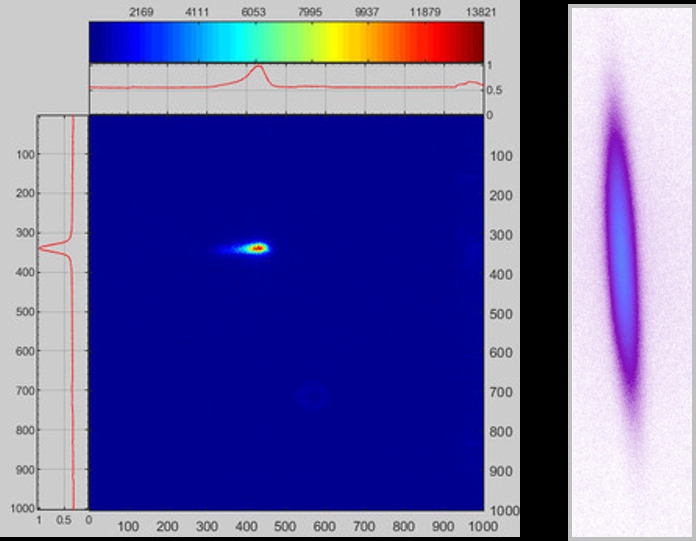Click bottom x-axis tick label 300
This screenshot has height=541, width=696.
pos(207,527)
